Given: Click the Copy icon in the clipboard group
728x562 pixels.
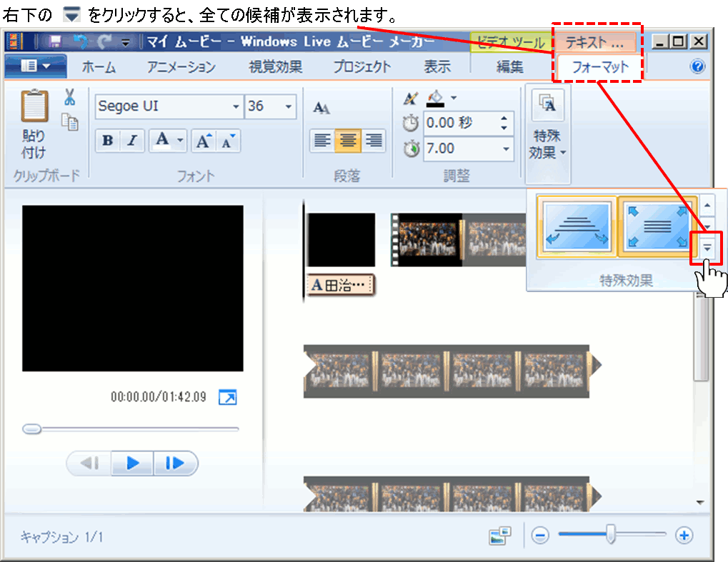Looking at the screenshot, I should pos(70,121).
